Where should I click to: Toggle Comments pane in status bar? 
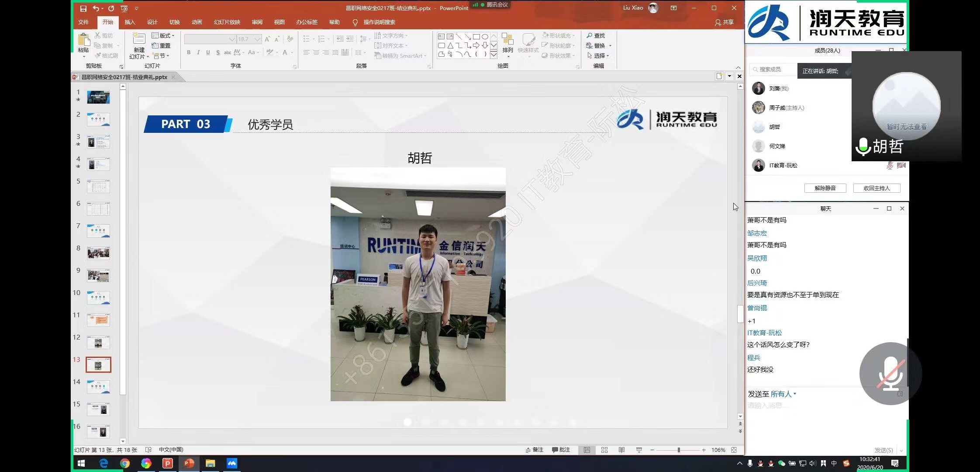pyautogui.click(x=561, y=450)
